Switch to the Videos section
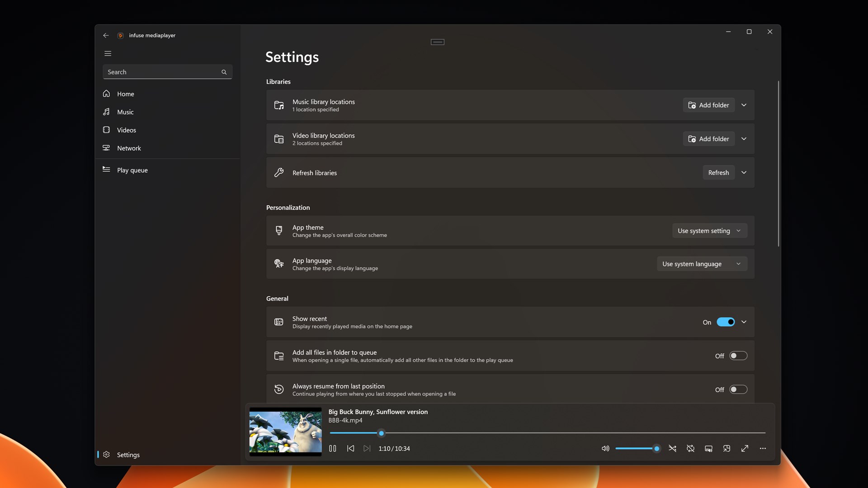The width and height of the screenshot is (868, 488). [x=126, y=130]
